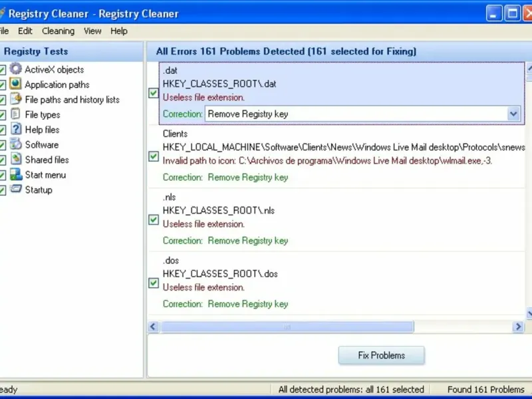Uncheck the ActiveX objects test checkbox
Screen dimensions: 532x399
coord(2,70)
